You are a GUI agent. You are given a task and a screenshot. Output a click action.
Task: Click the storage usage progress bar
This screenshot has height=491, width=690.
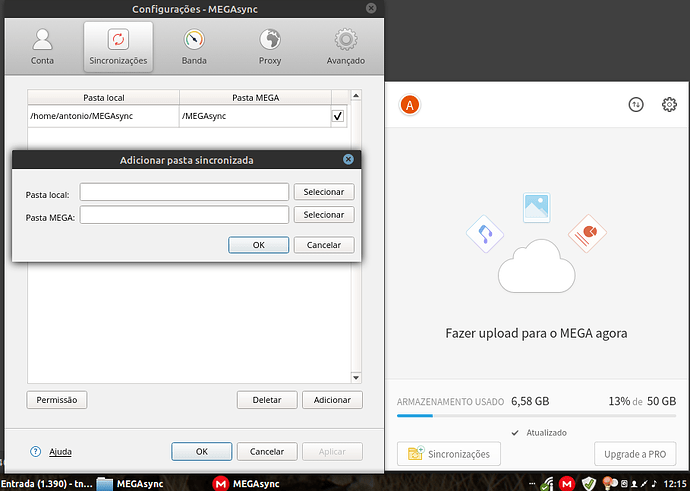coord(536,415)
